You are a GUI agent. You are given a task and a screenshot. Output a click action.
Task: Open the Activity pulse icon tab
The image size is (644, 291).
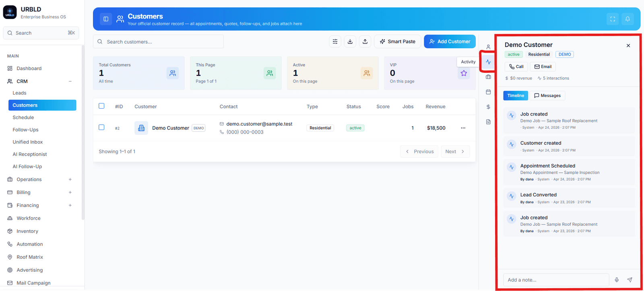(488, 62)
